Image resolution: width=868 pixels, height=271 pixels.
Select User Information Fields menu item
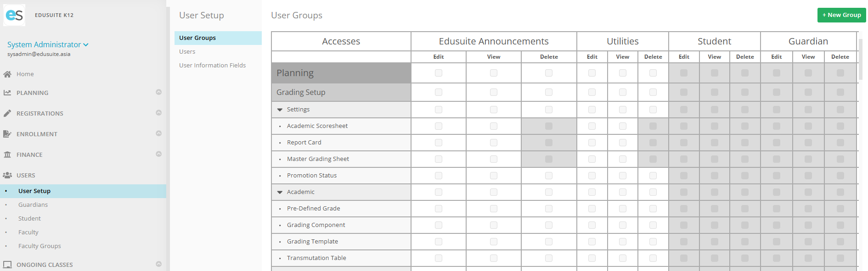point(212,66)
